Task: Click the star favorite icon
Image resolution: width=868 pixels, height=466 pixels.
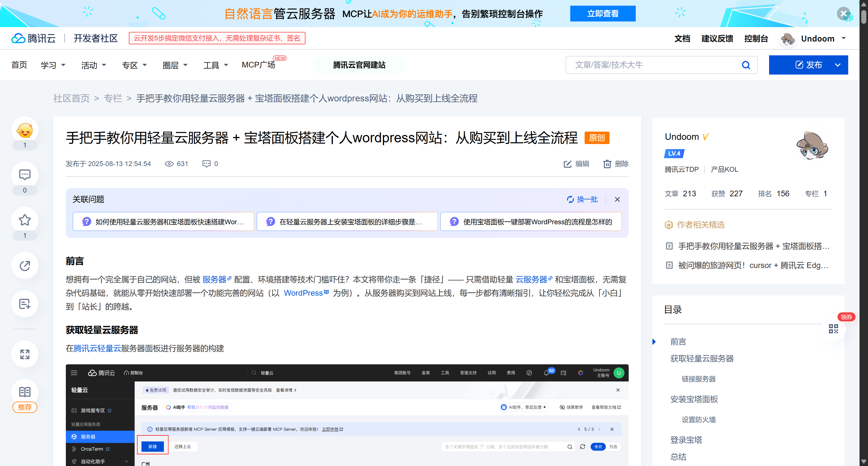Action: click(x=25, y=220)
